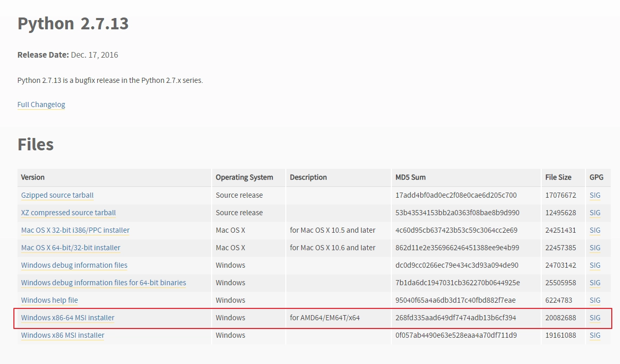Open SIG link for Windows help file
The image size is (620, 364).
click(x=595, y=300)
